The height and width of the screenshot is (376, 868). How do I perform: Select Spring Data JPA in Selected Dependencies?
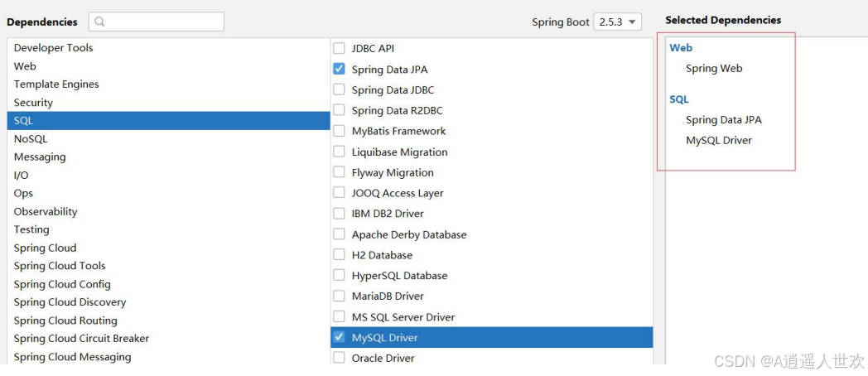click(x=724, y=120)
